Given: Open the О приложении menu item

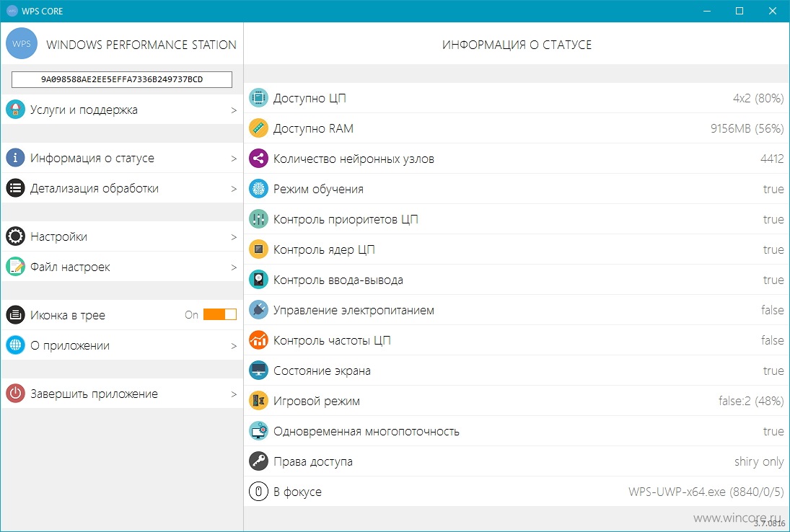Looking at the screenshot, I should click(x=122, y=345).
